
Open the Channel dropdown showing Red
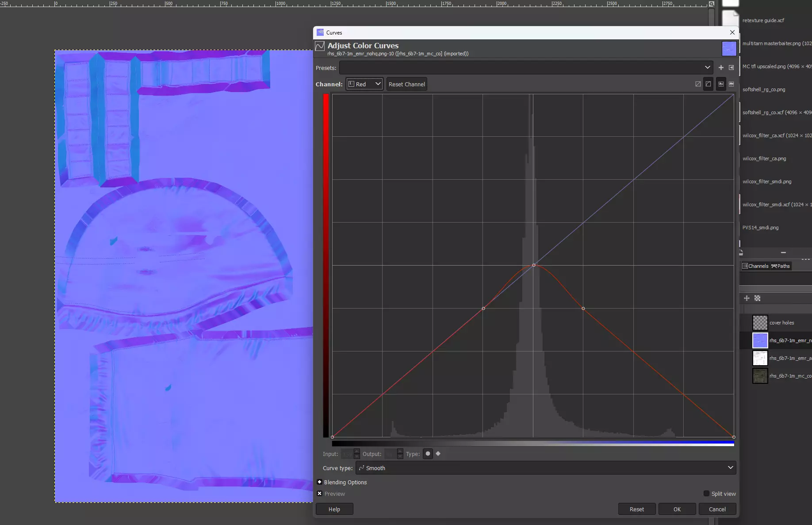coord(364,84)
